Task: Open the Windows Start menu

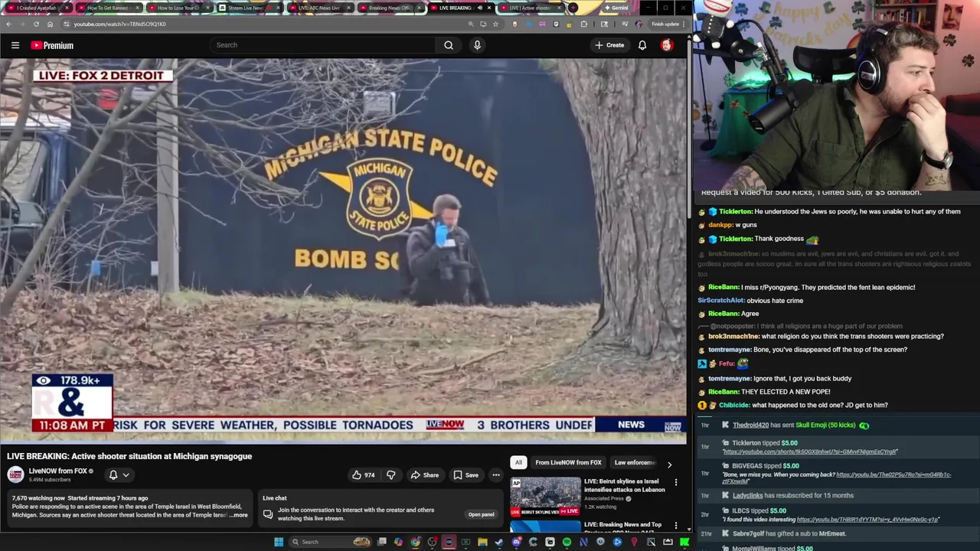Action: pos(279,542)
